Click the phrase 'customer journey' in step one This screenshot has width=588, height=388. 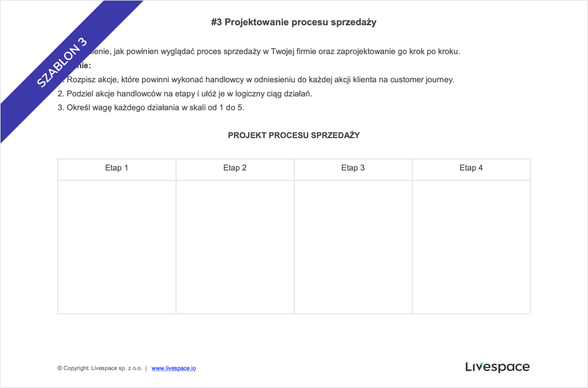(421, 80)
